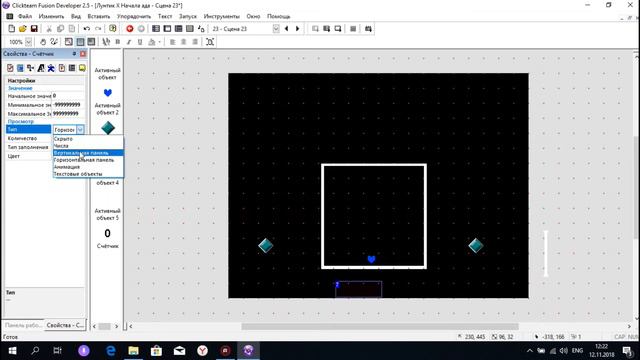
Task: Save the application with floppy icon
Action: point(34,29)
